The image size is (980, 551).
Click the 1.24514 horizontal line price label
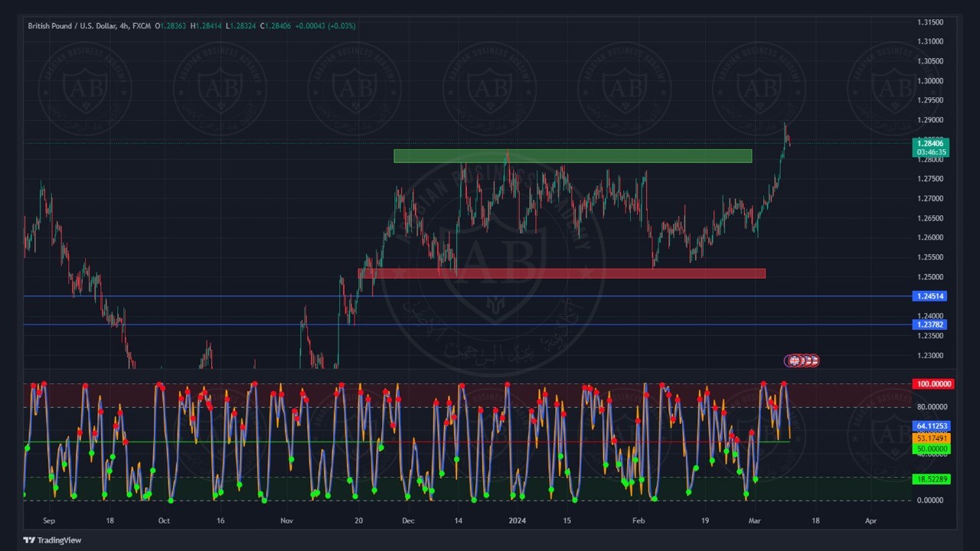[x=930, y=296]
